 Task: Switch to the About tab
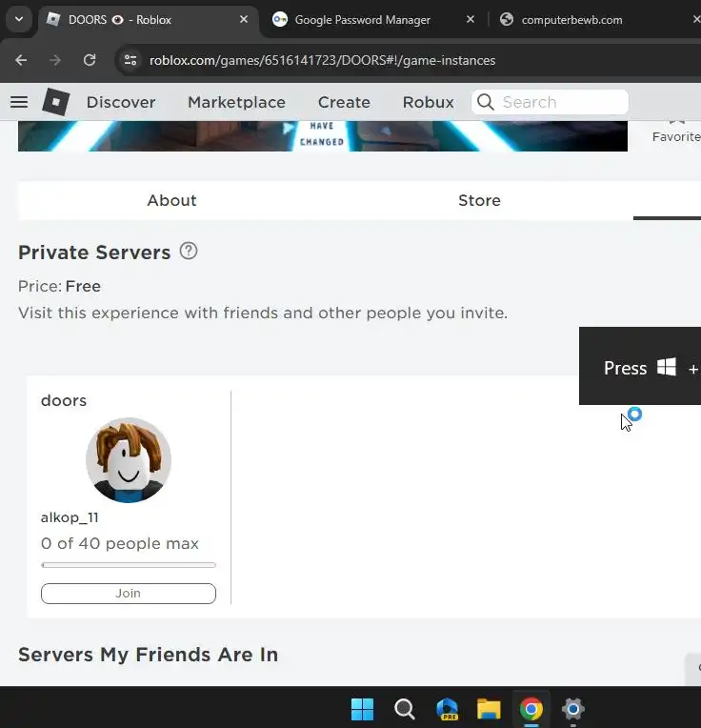tap(171, 200)
